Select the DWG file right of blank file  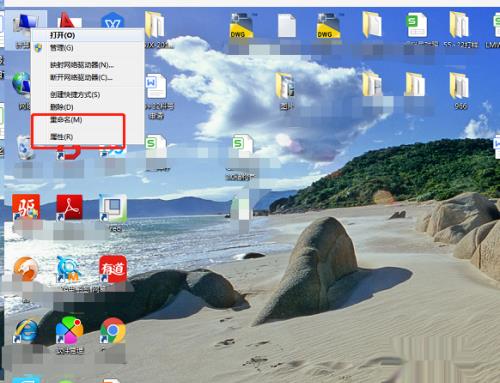328,26
